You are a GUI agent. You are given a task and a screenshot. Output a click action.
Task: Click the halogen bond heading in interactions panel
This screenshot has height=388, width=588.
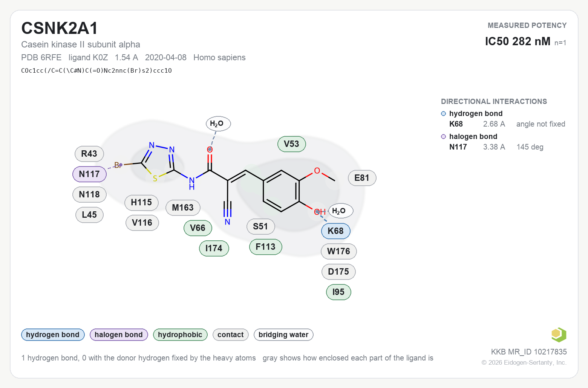[x=473, y=136]
